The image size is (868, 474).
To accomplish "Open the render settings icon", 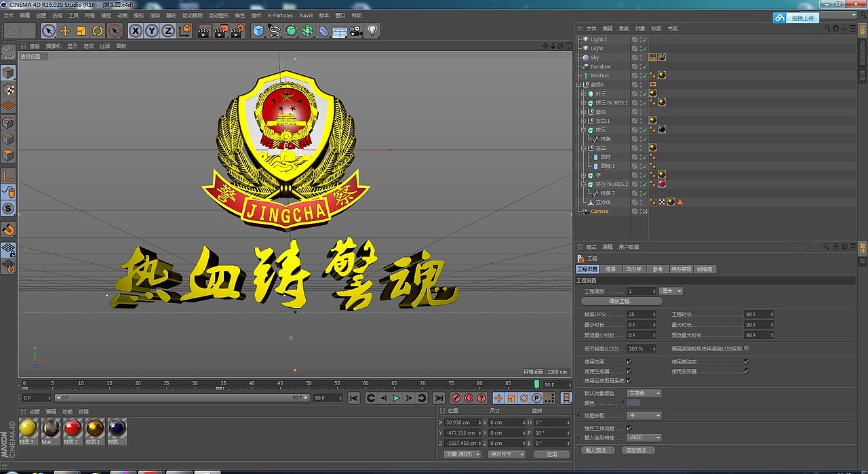I will (237, 31).
